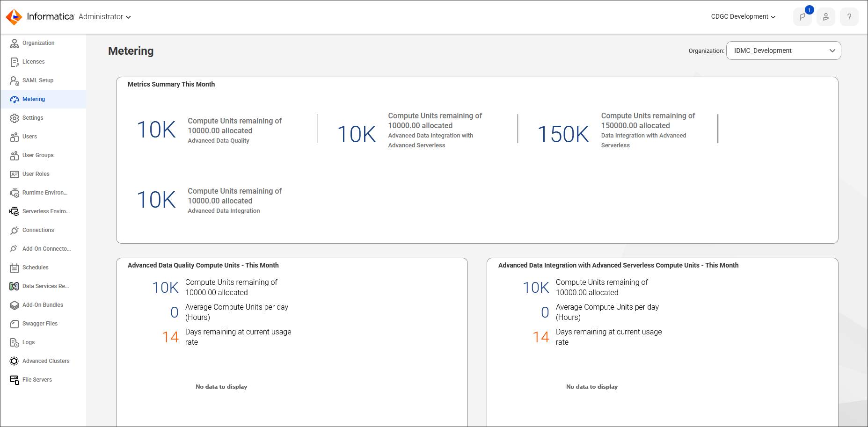Open the Administrator service switcher dropdown

[x=105, y=17]
